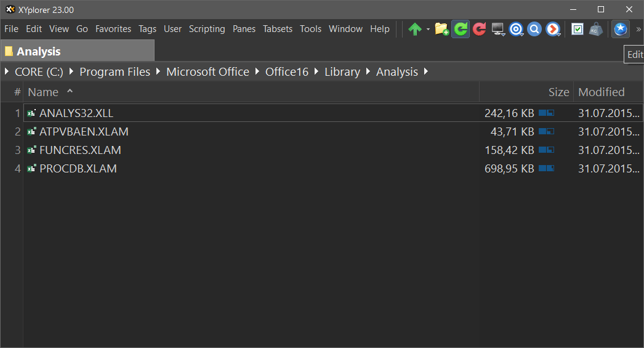Navigate to Office16 breadcrumb
This screenshot has height=348, width=644.
[287, 72]
